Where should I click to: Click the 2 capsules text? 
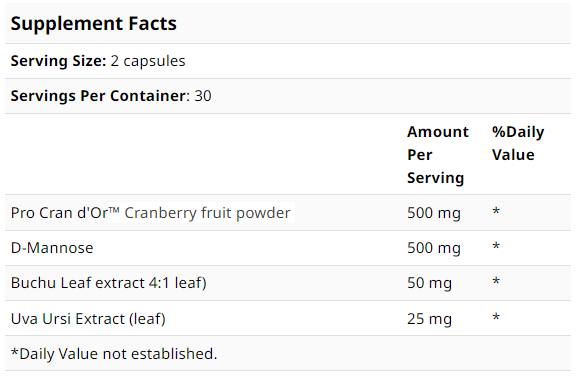point(148,61)
